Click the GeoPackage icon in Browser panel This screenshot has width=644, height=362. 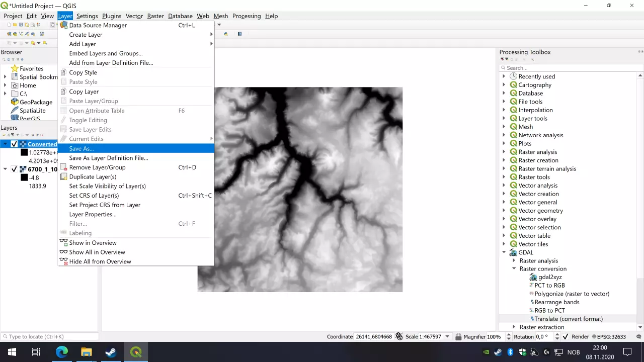15,102
